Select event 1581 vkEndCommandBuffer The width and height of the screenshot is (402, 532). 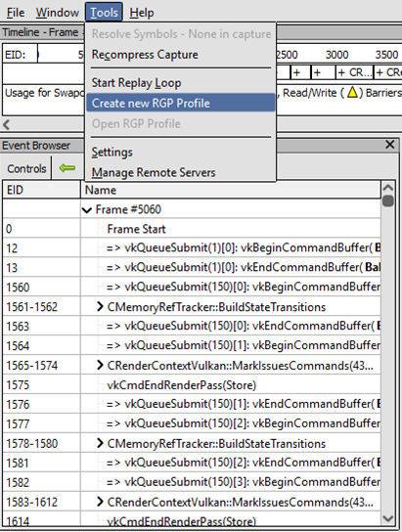coord(192,463)
